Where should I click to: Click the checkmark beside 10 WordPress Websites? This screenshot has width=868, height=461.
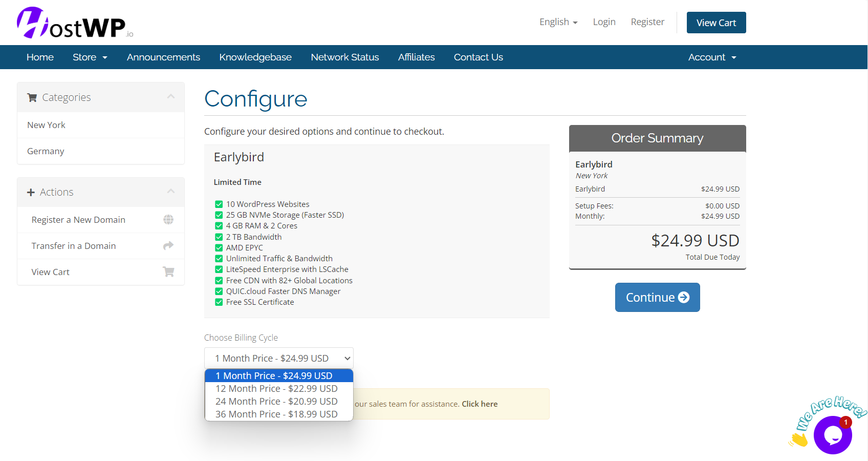pyautogui.click(x=219, y=203)
